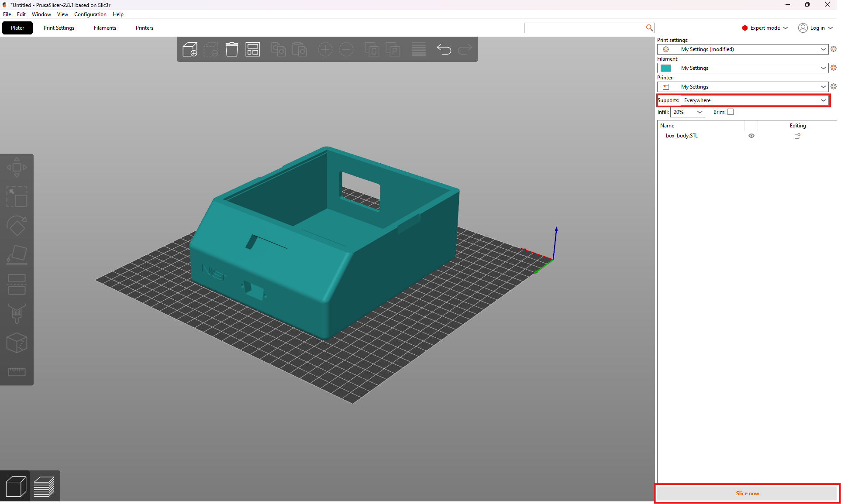The width and height of the screenshot is (841, 504).
Task: Select the Move tool in left sidebar
Action: click(17, 168)
